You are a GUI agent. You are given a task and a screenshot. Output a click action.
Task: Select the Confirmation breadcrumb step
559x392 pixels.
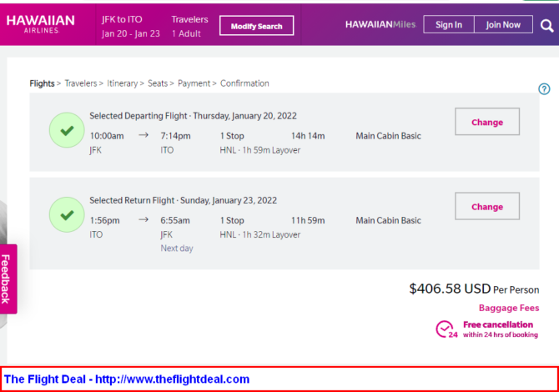(244, 83)
